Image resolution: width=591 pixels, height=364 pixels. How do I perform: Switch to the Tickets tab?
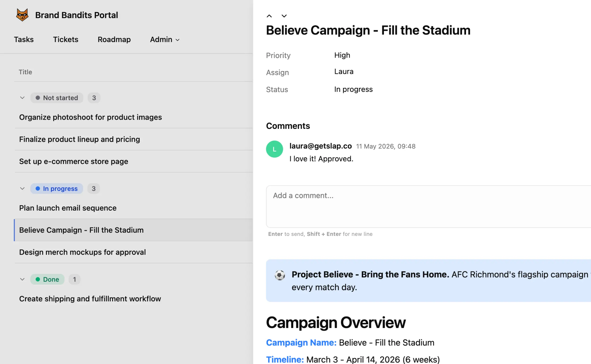pyautogui.click(x=65, y=40)
